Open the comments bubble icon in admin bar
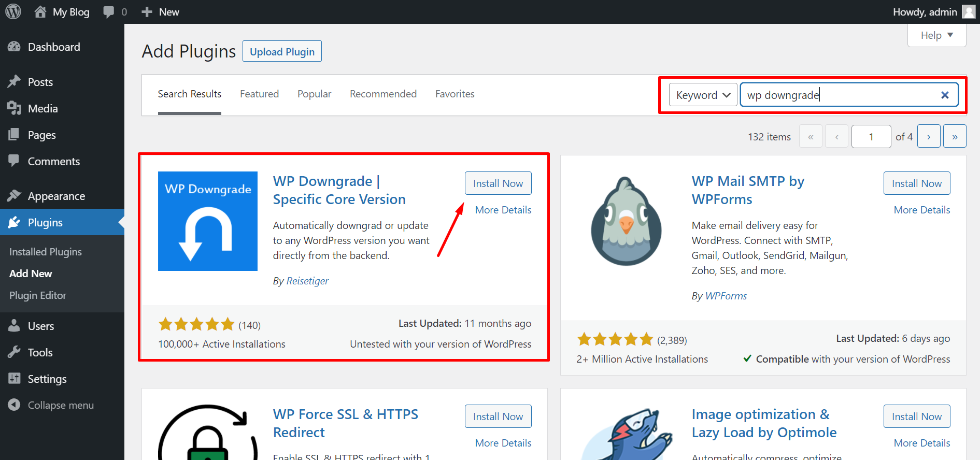This screenshot has width=980, height=460. [x=109, y=12]
